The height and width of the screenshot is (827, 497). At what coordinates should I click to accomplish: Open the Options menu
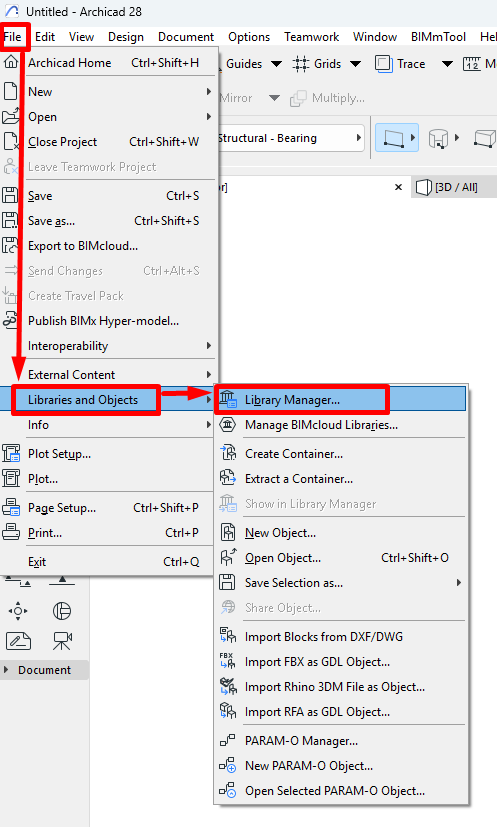[249, 37]
